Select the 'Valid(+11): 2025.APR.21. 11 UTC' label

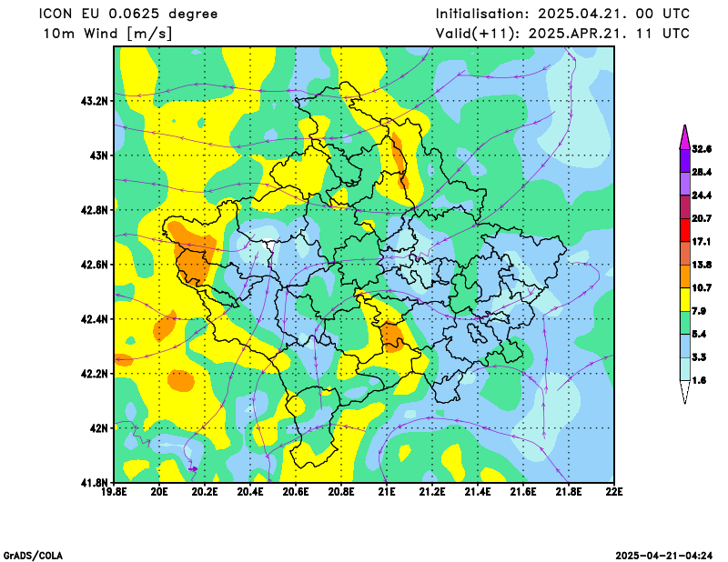point(562,34)
